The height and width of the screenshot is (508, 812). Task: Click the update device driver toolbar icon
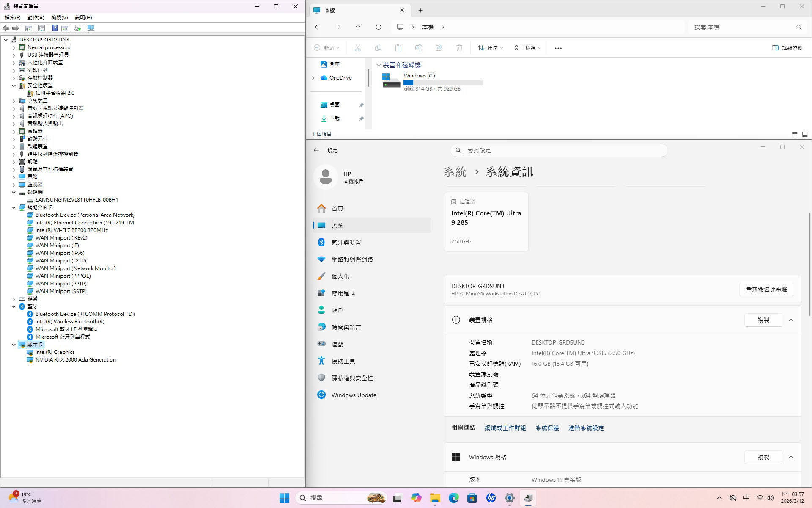coord(77,28)
